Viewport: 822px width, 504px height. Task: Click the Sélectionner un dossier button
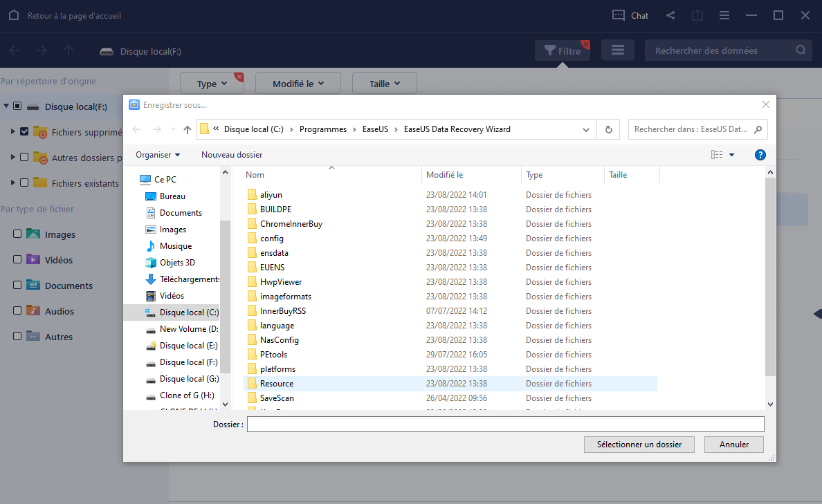pos(639,445)
